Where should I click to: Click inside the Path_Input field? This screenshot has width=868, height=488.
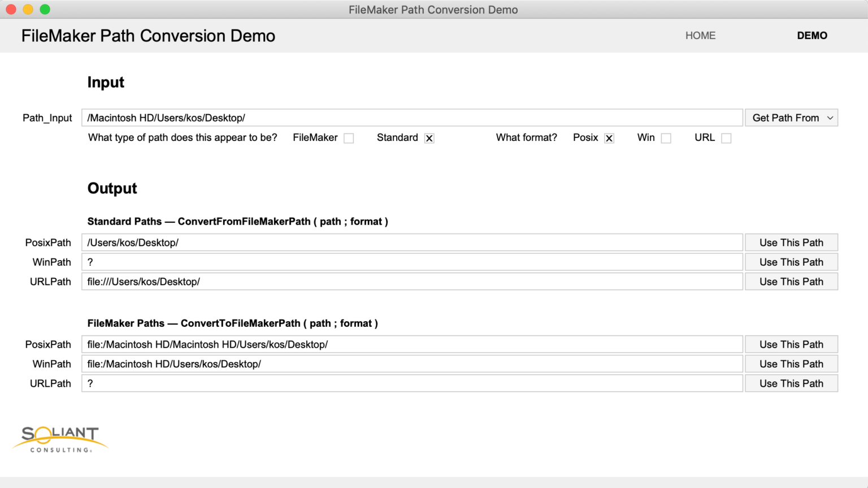click(x=396, y=118)
